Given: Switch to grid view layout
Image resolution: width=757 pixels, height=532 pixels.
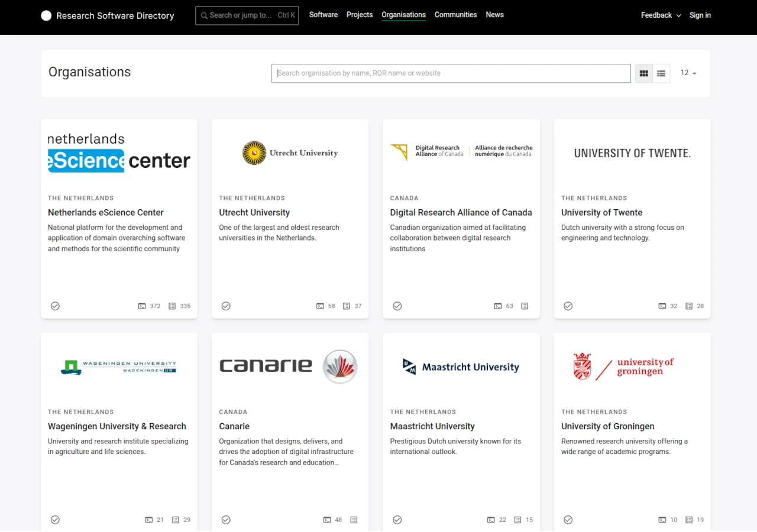Looking at the screenshot, I should point(644,73).
